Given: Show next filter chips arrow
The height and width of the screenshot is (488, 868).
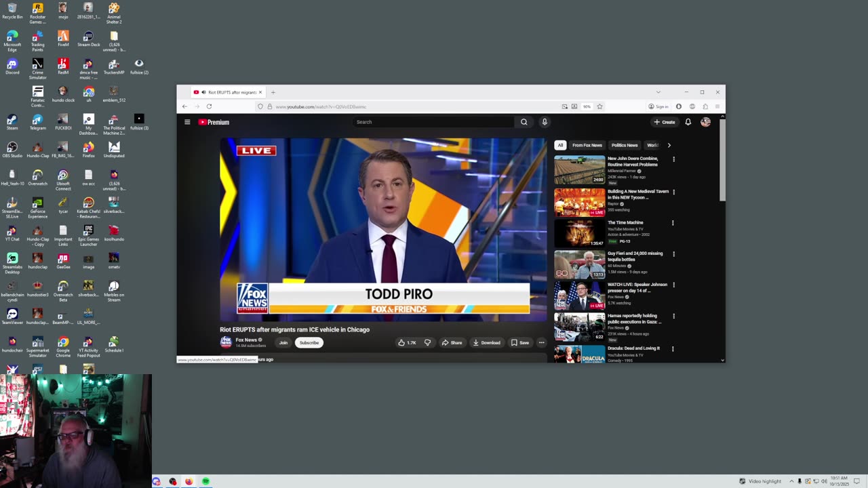Looking at the screenshot, I should pyautogui.click(x=669, y=145).
